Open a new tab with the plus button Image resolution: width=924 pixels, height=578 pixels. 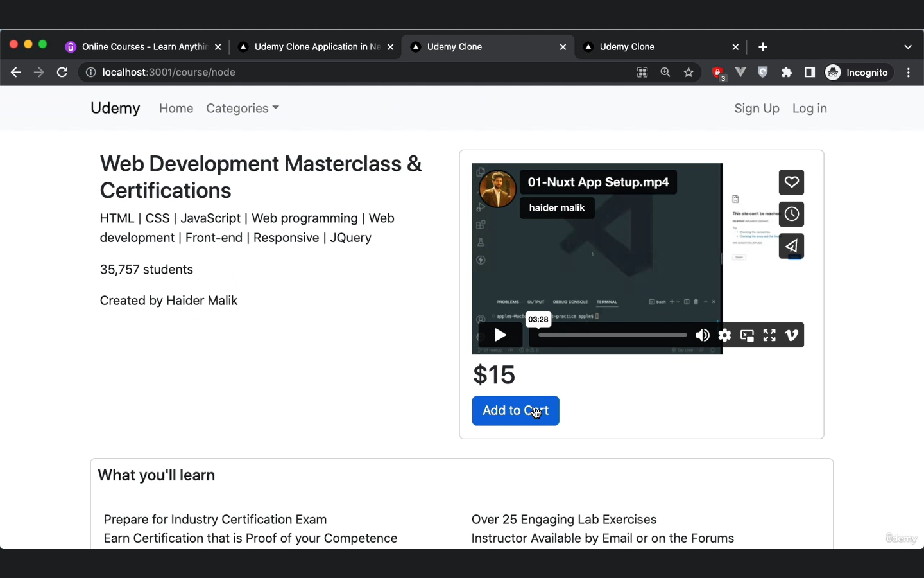click(763, 47)
